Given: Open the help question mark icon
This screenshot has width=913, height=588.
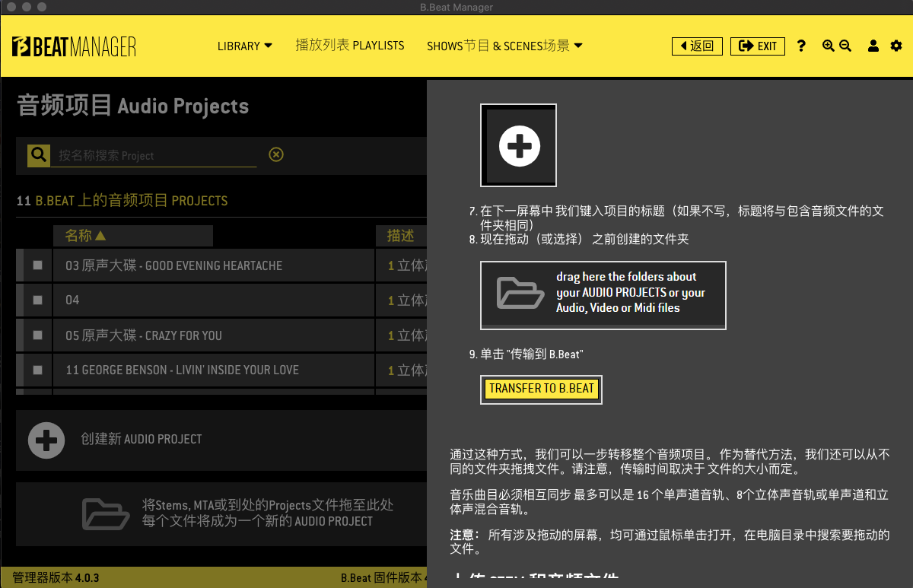Looking at the screenshot, I should (x=801, y=46).
